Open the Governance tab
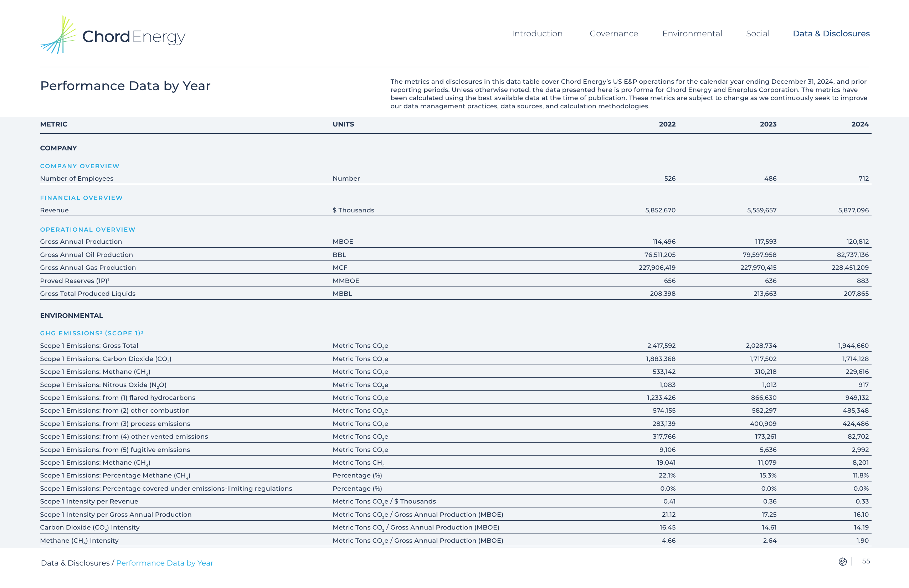This screenshot has width=909, height=588. click(x=614, y=33)
